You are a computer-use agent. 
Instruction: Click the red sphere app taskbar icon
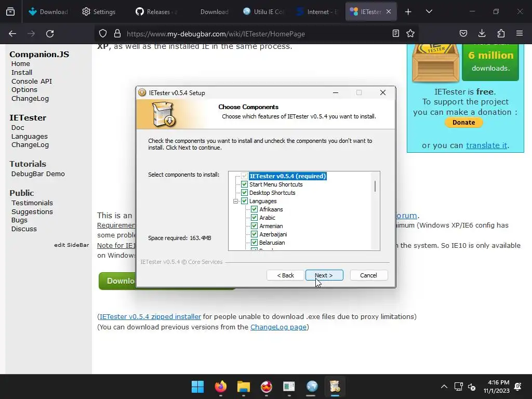coord(267,387)
